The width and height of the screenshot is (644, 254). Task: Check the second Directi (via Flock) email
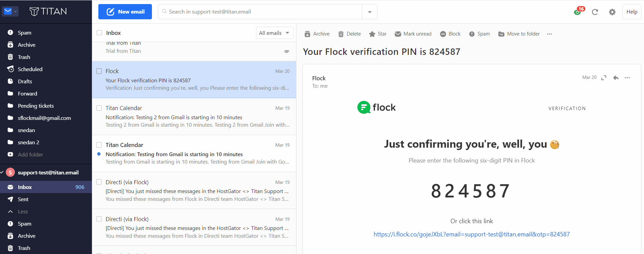click(99, 219)
